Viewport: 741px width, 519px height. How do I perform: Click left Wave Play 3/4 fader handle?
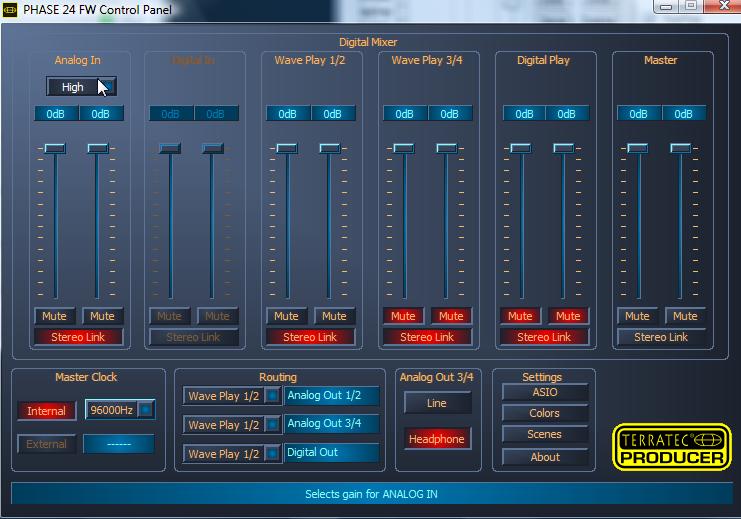click(x=404, y=148)
